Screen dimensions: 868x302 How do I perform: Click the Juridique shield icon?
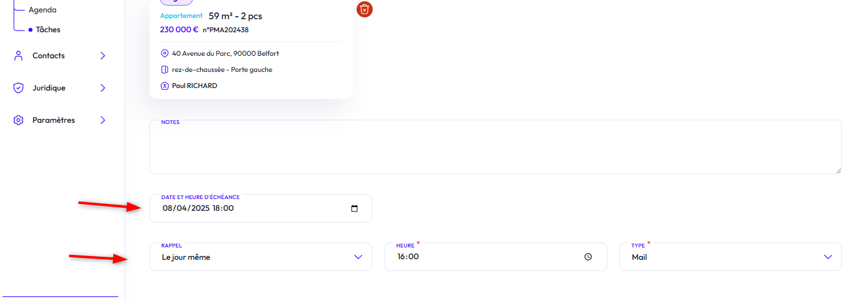(18, 88)
